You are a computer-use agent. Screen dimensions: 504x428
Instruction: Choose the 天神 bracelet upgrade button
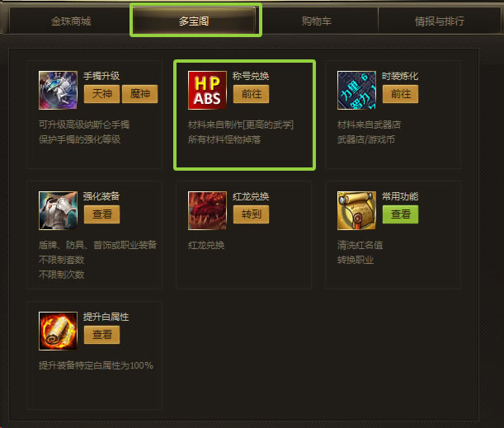tap(102, 94)
